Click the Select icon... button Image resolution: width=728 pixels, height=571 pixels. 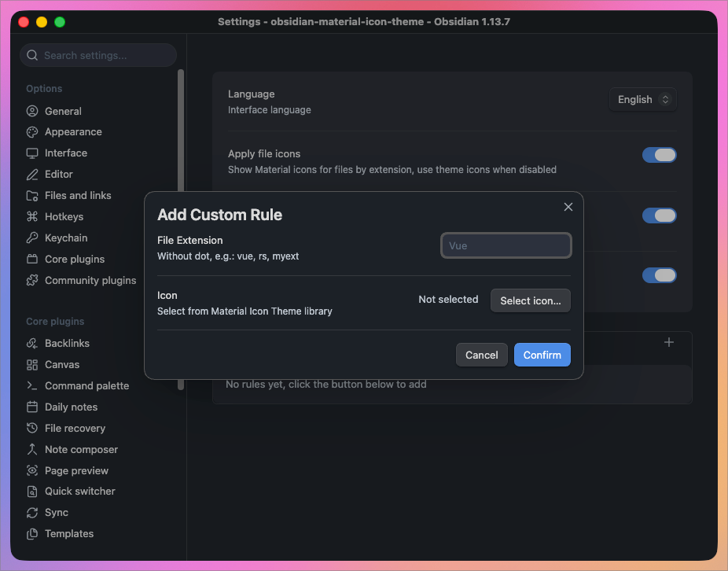[530, 300]
